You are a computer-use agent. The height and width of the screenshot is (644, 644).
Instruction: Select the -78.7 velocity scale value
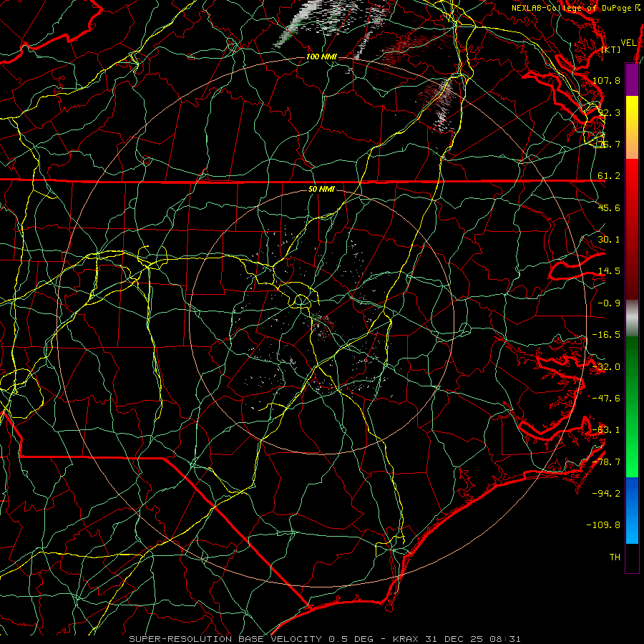coord(607,462)
